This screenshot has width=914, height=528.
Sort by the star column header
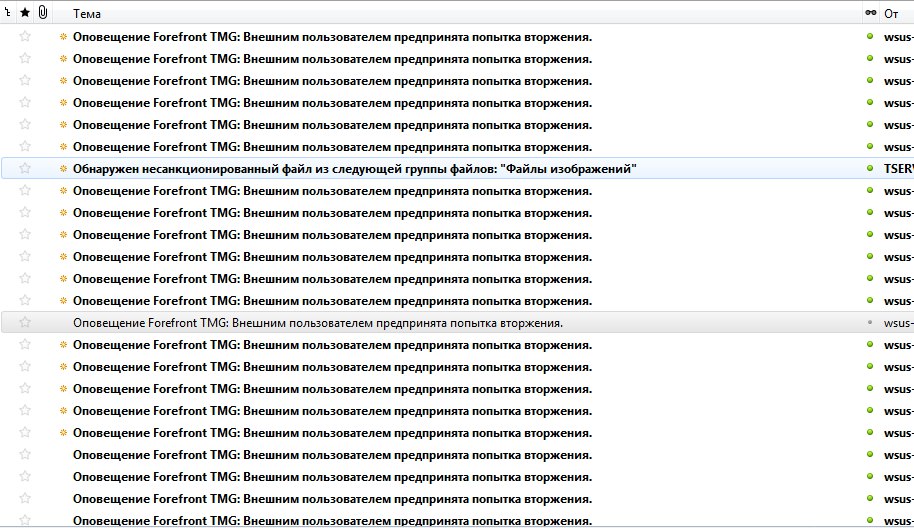pos(25,13)
